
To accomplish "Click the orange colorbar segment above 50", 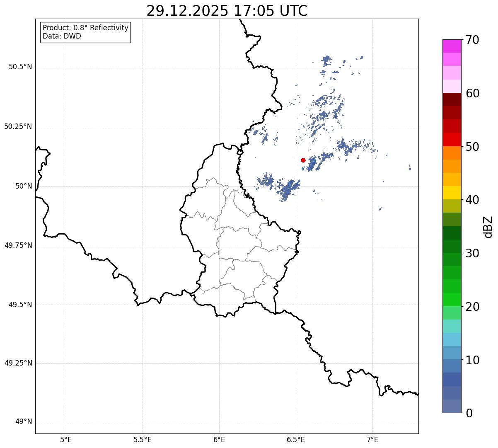I will click(452, 153).
